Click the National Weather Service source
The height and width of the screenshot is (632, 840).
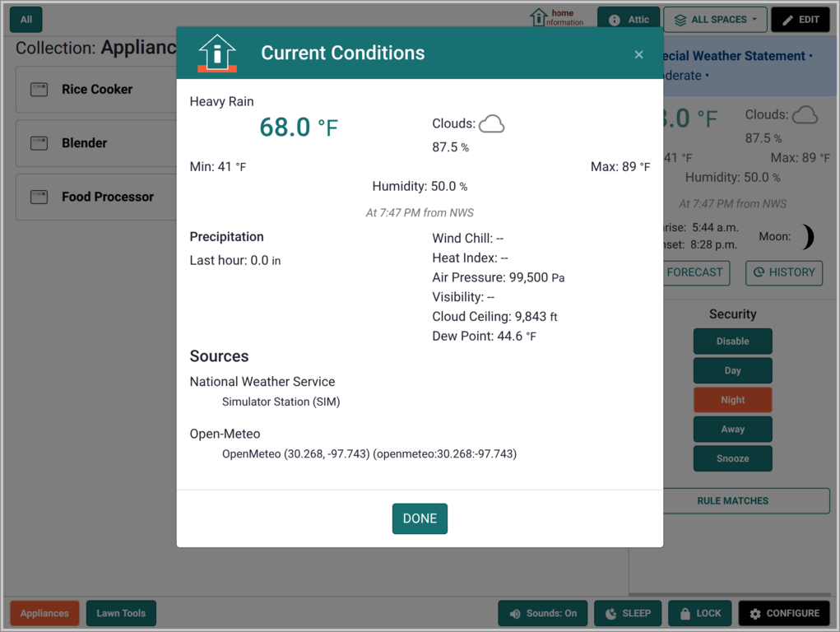[x=262, y=382]
